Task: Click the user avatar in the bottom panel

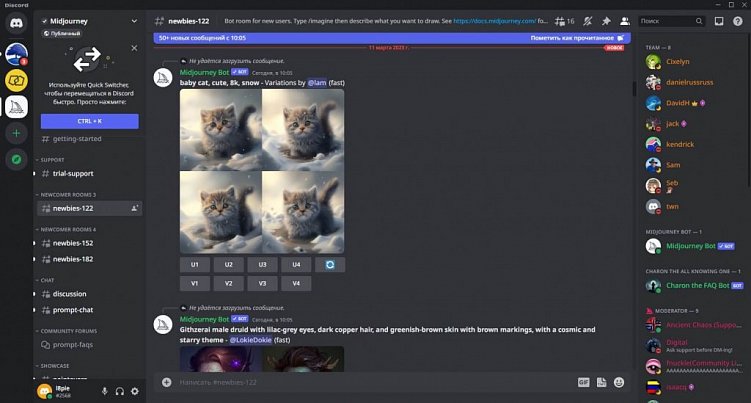Action: click(45, 391)
